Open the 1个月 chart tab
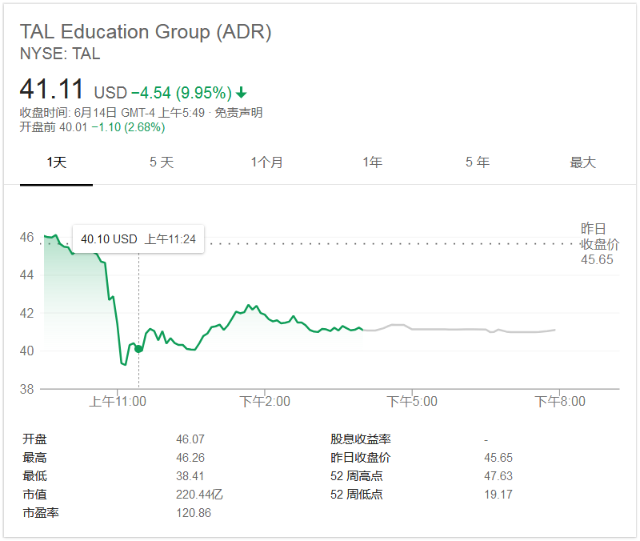Viewport: 640px width, 541px height. click(x=267, y=162)
